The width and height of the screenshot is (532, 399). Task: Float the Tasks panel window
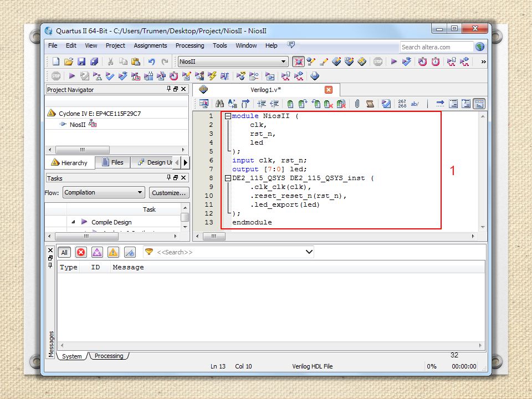click(176, 178)
